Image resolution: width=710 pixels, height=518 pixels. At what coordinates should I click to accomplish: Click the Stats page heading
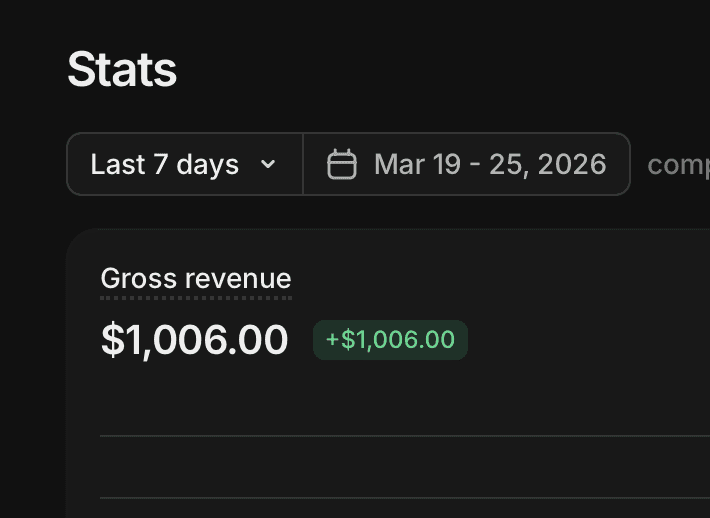[x=122, y=70]
